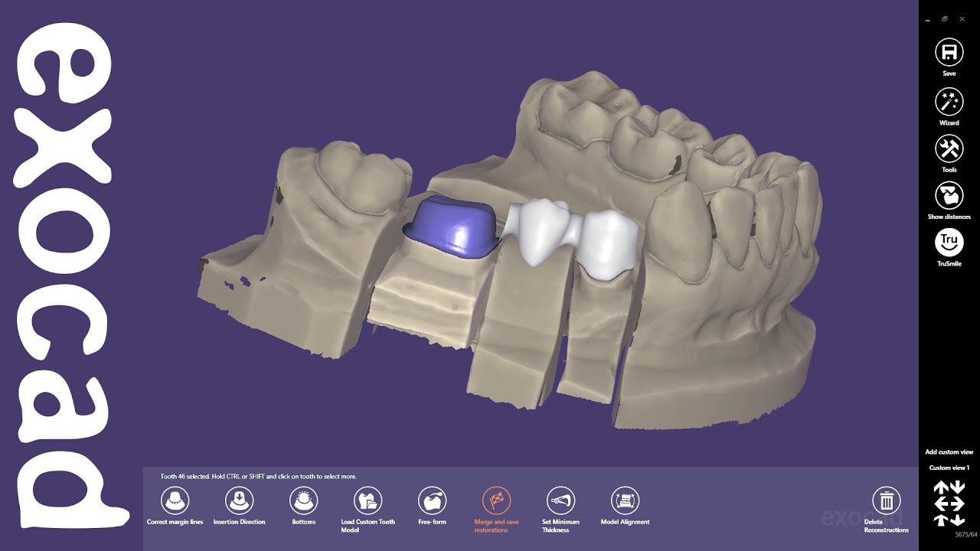This screenshot has width=980, height=551.
Task: Open the Model Alignment tool
Action: point(625,501)
